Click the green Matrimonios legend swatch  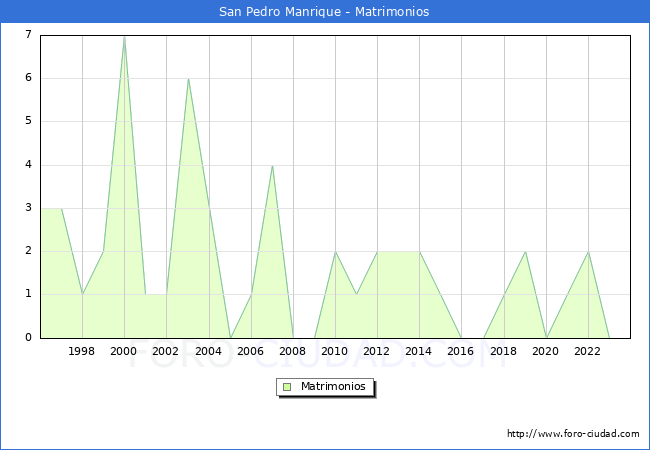pos(287,387)
